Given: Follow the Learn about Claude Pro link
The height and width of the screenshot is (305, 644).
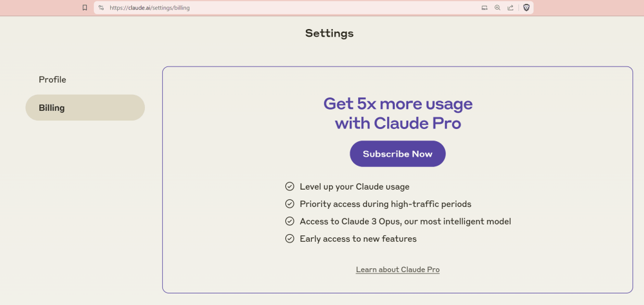Looking at the screenshot, I should [397, 270].
